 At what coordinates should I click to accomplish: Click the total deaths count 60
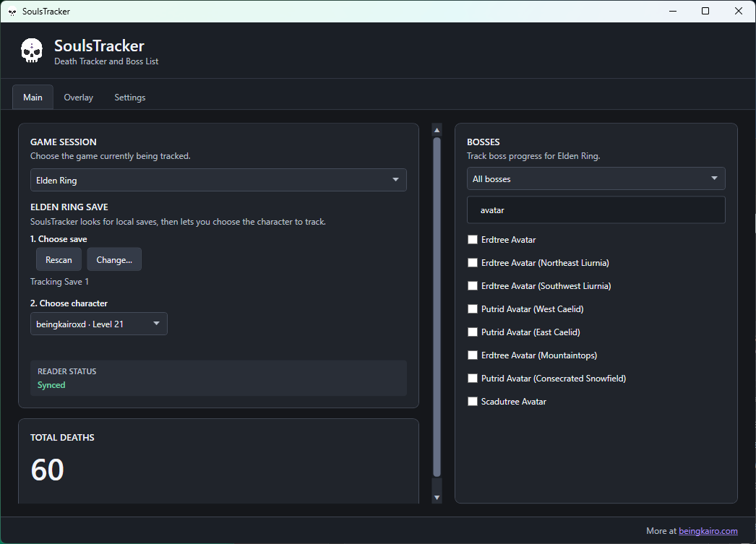click(47, 470)
